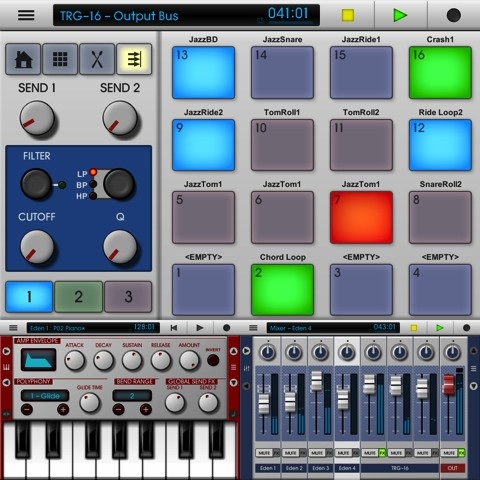Select output bus 3 tab

coord(128,297)
